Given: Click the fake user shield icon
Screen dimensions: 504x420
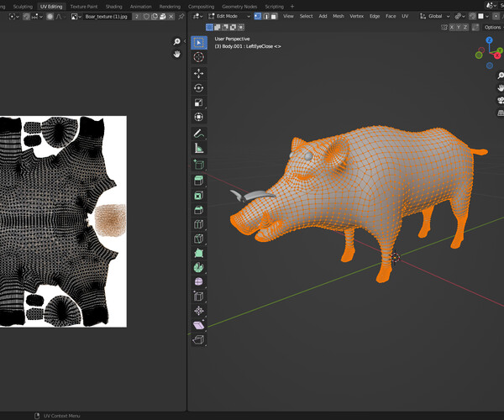Looking at the screenshot, I should pyautogui.click(x=146, y=17).
